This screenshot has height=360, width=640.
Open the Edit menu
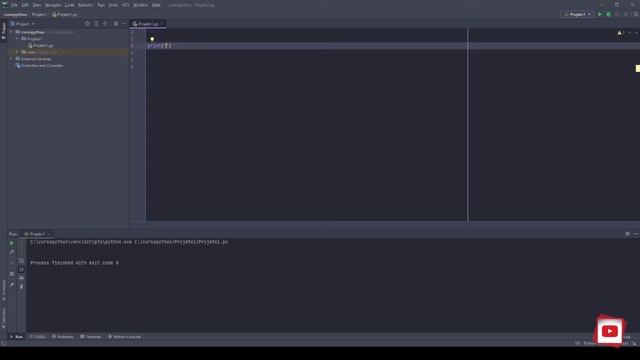tap(25, 5)
